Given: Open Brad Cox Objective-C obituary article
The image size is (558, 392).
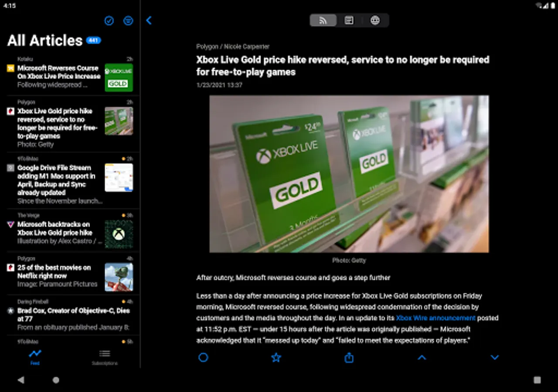Looking at the screenshot, I should [x=70, y=316].
